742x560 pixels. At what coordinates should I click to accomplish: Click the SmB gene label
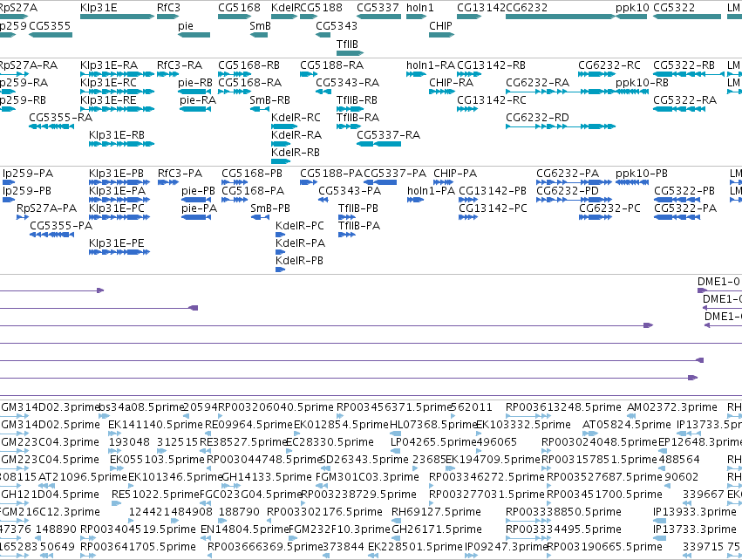[260, 25]
